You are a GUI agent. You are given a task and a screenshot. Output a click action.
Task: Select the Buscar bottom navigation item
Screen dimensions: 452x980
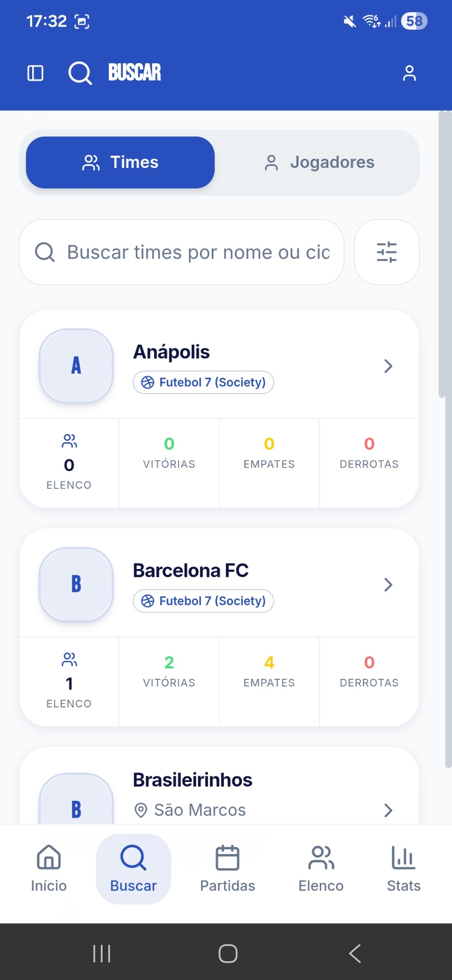134,869
